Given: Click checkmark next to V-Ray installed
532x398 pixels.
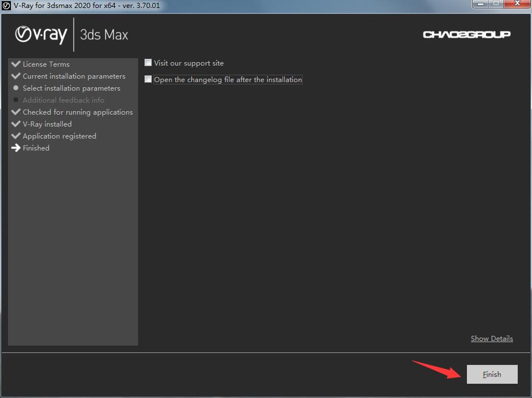Looking at the screenshot, I should click(x=16, y=124).
